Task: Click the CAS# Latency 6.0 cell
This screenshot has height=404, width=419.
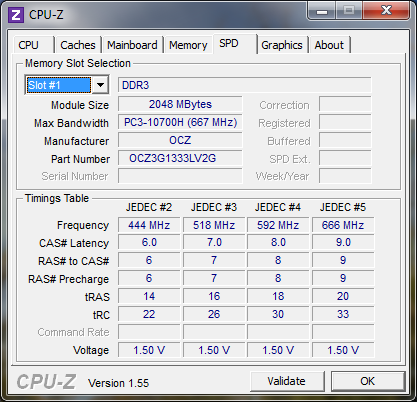Action: tap(149, 242)
